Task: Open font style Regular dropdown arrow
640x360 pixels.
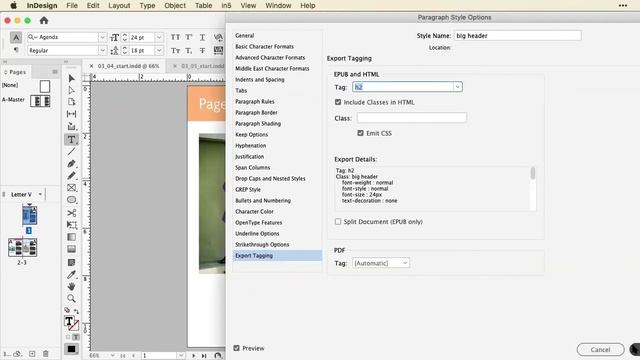Action: click(102, 51)
